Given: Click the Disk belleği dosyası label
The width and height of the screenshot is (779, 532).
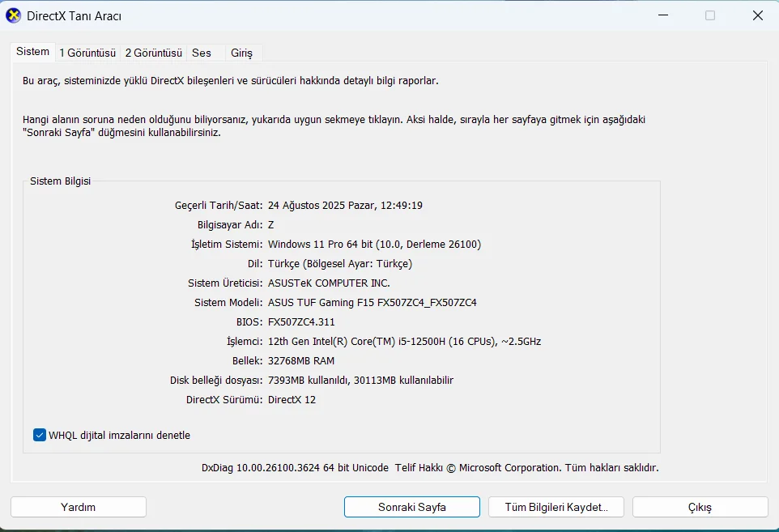Looking at the screenshot, I should tap(216, 380).
